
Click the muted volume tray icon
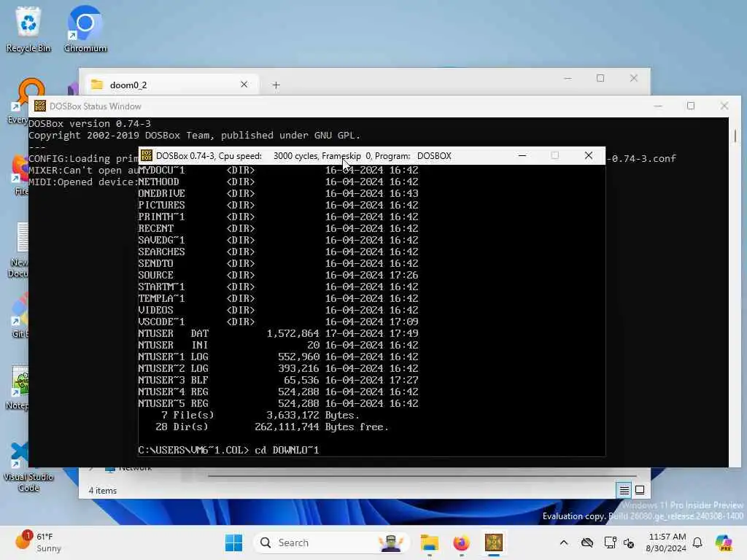pyautogui.click(x=629, y=542)
